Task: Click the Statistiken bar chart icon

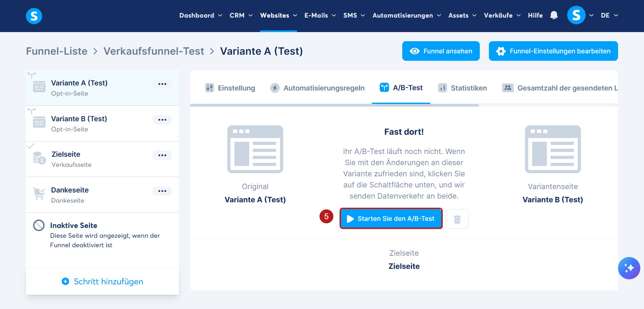Action: (442, 88)
